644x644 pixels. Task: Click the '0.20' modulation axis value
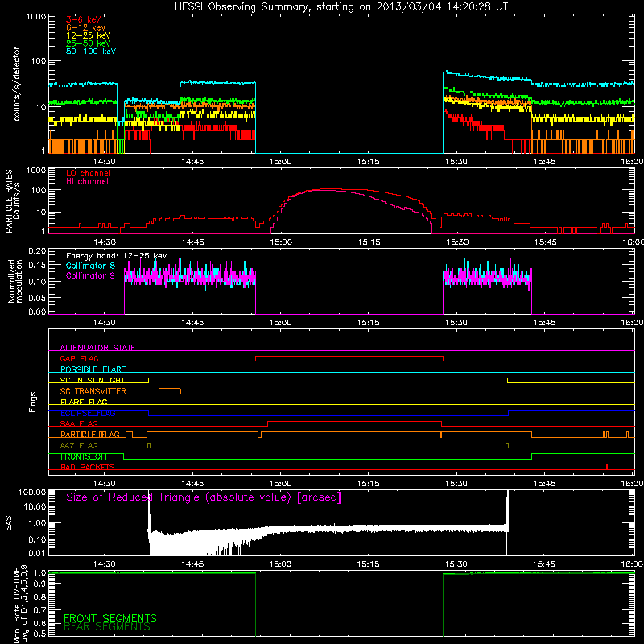point(37,251)
